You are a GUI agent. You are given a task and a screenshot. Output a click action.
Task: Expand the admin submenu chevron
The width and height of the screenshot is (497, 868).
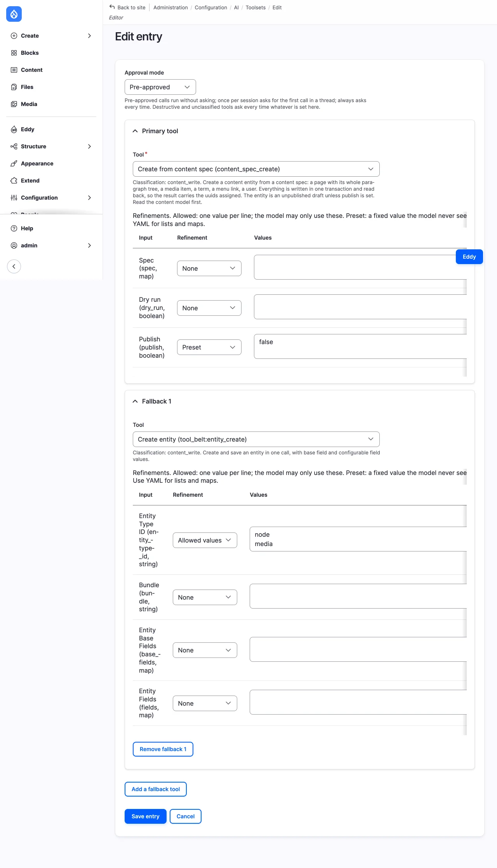pos(90,245)
